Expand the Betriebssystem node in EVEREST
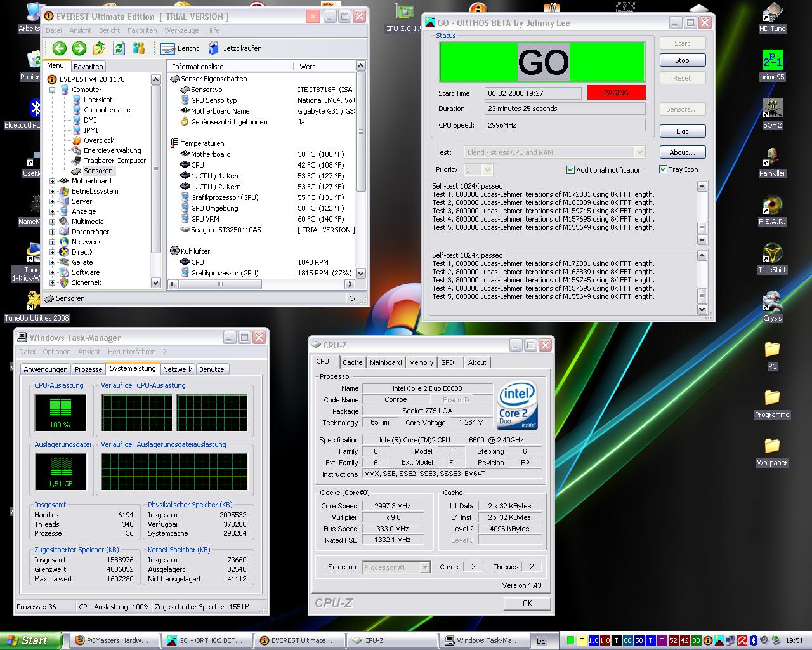Screen dimensions: 812x650 tap(52, 191)
